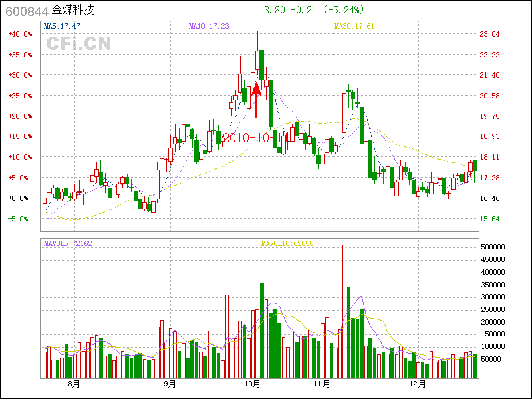Jump to 9月 on the time axis

pos(170,384)
